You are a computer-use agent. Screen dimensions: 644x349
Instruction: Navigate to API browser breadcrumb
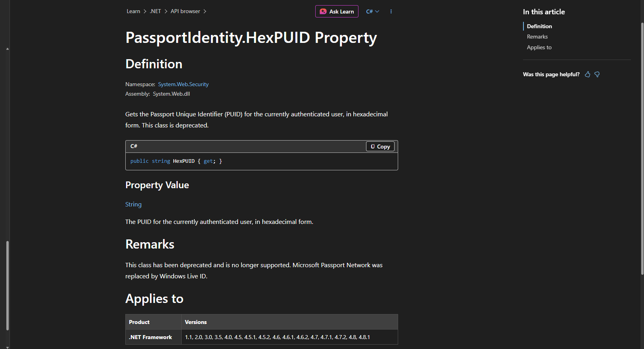tap(185, 11)
